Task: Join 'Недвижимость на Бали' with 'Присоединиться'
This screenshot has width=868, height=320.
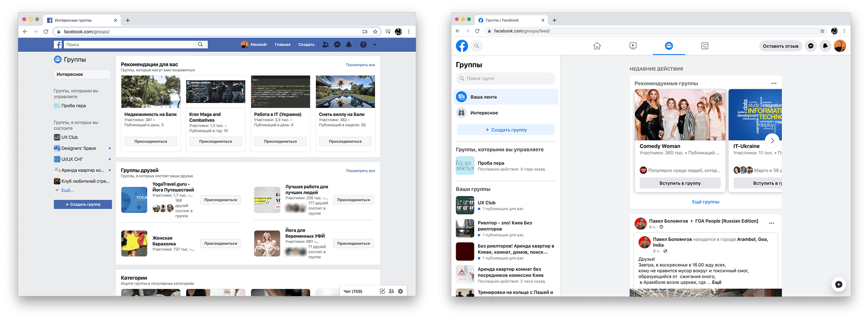Action: [150, 141]
